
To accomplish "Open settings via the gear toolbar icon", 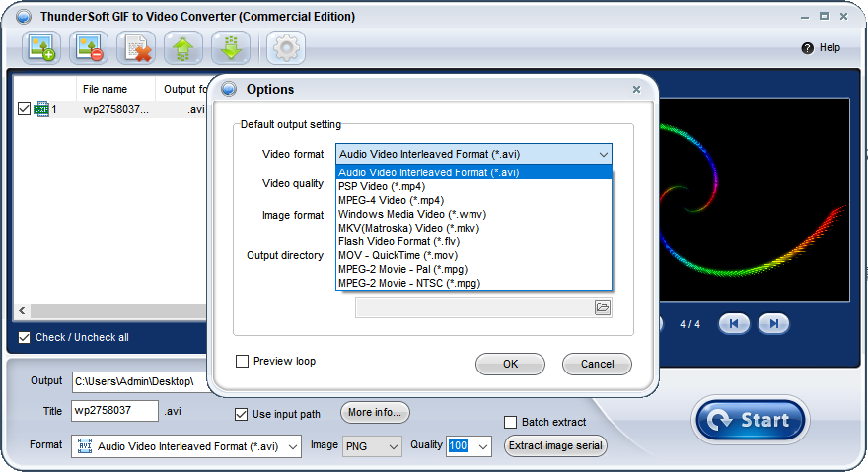I will click(x=286, y=47).
